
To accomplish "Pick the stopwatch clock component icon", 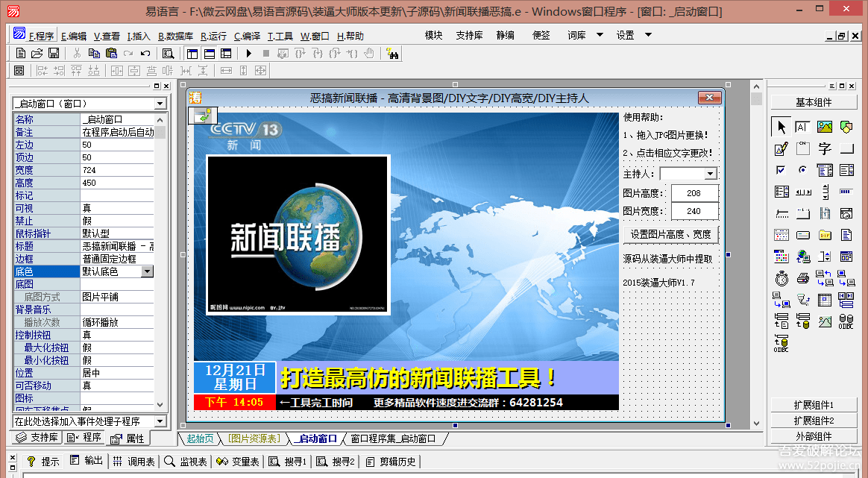I will click(781, 278).
